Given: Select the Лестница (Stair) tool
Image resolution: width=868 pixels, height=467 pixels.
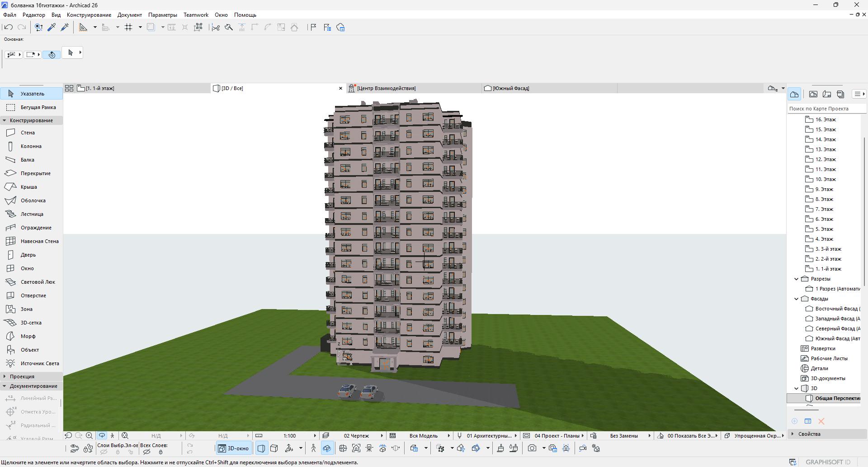Looking at the screenshot, I should [32, 214].
